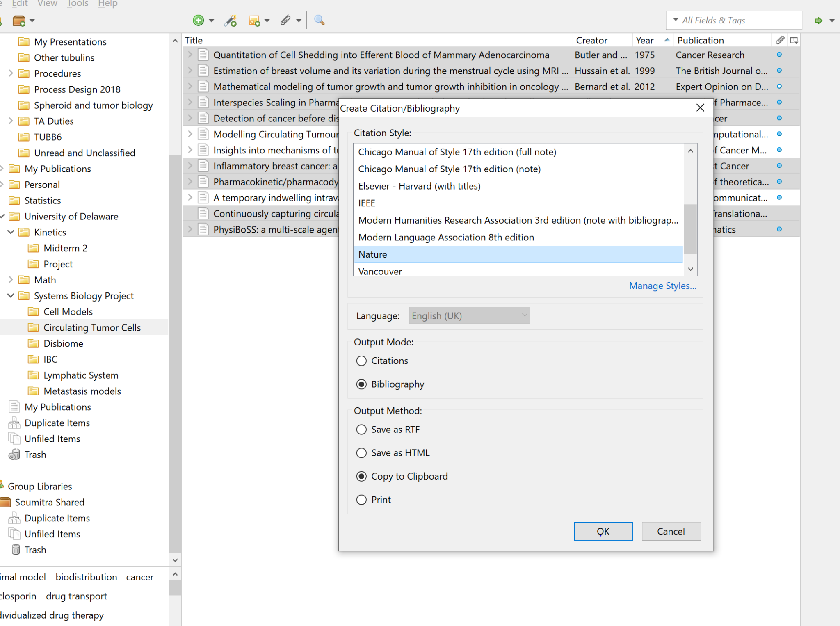Click the Add Item by Identifier wand icon
Image resolution: width=840 pixels, height=626 pixels.
coord(231,20)
